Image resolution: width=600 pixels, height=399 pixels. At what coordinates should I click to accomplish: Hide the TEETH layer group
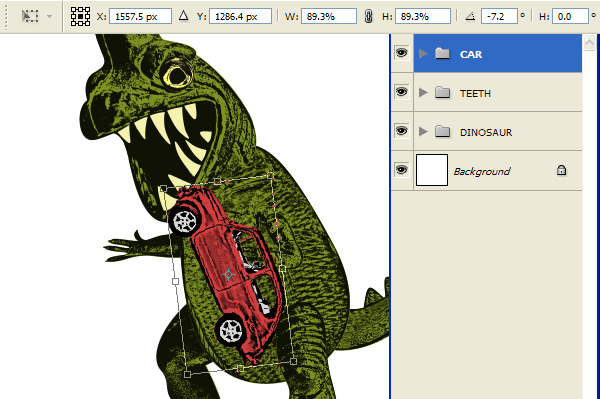coord(401,92)
